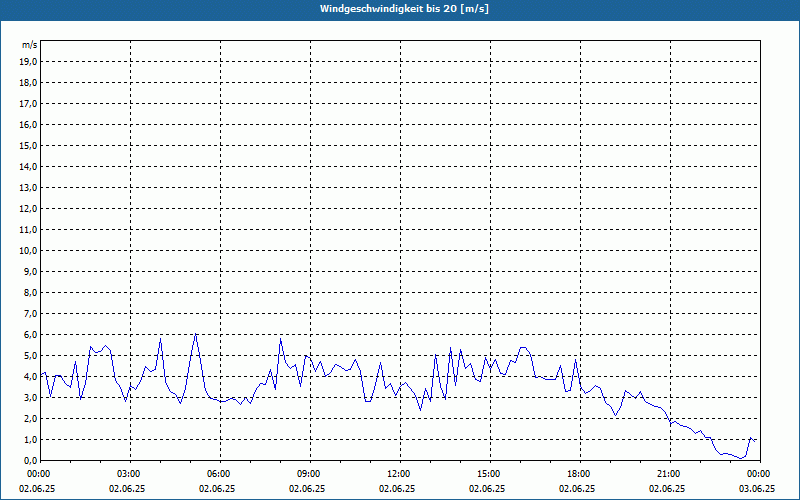Click the '02.06.25' date under 21:00

point(667,489)
